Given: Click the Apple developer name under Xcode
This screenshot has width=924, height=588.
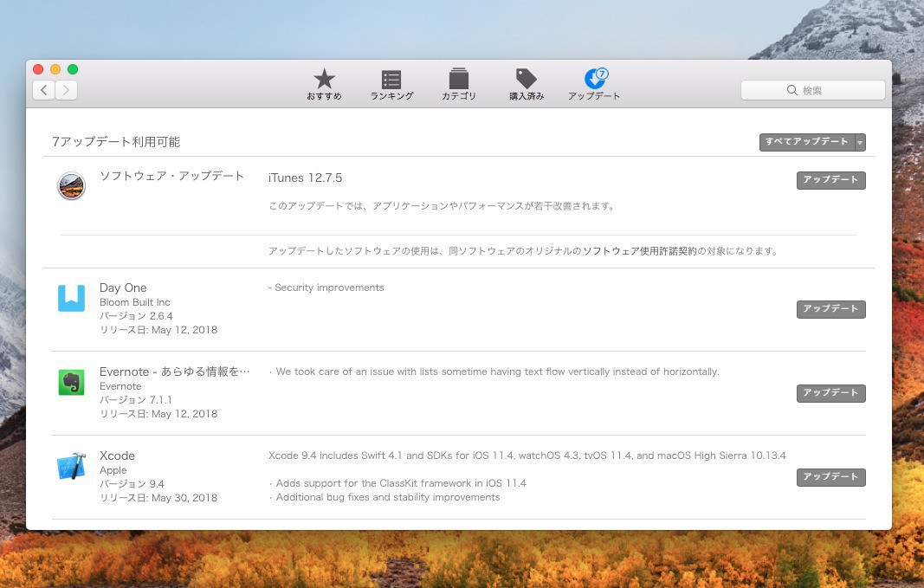Looking at the screenshot, I should [x=113, y=470].
